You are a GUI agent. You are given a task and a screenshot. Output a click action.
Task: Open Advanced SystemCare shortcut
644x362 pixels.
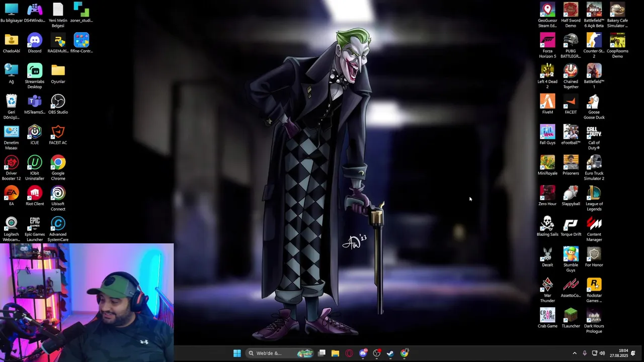[58, 229]
